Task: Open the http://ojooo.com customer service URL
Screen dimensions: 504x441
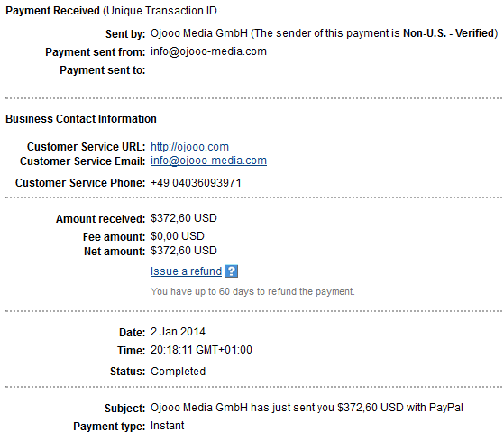Action: [x=189, y=147]
